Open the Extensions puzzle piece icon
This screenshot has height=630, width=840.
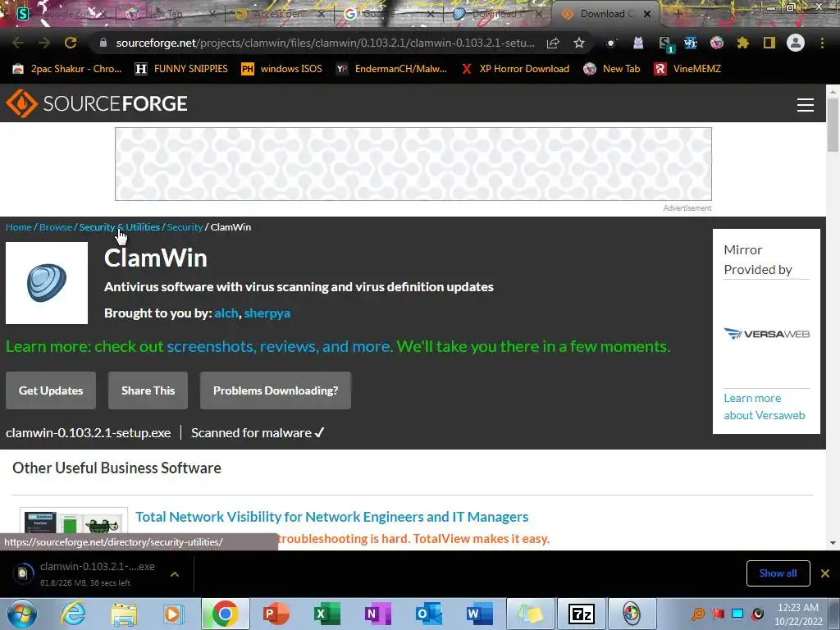click(x=743, y=43)
